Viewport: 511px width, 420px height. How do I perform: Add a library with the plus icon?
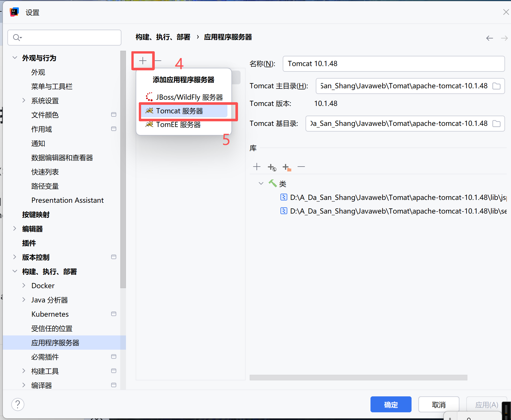[257, 167]
